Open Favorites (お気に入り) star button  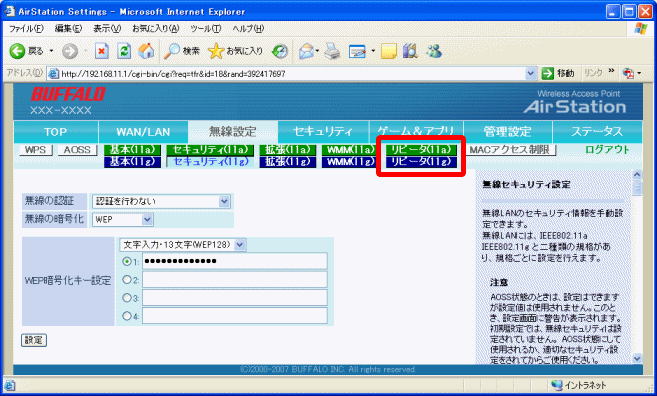point(236,51)
